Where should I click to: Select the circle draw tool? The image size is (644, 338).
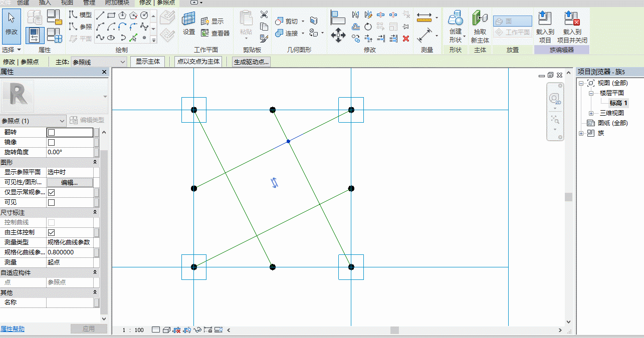[x=144, y=15]
